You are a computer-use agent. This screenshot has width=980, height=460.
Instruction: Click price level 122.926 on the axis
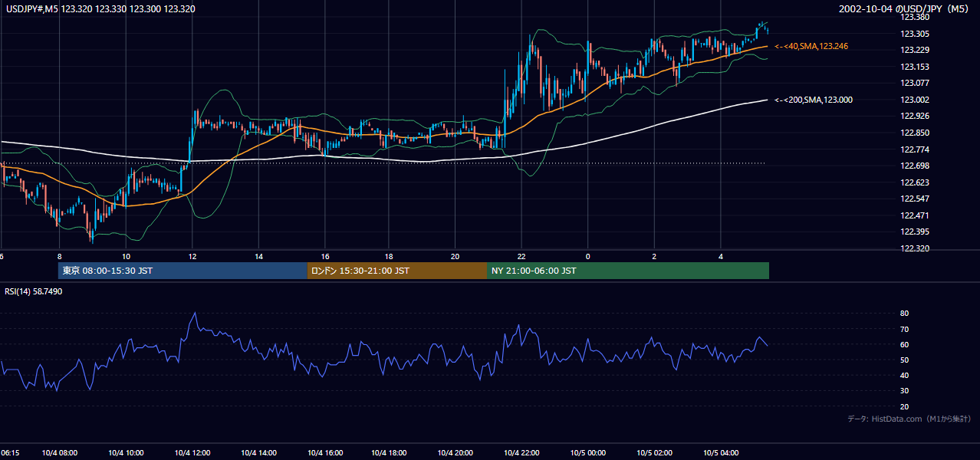pos(915,117)
